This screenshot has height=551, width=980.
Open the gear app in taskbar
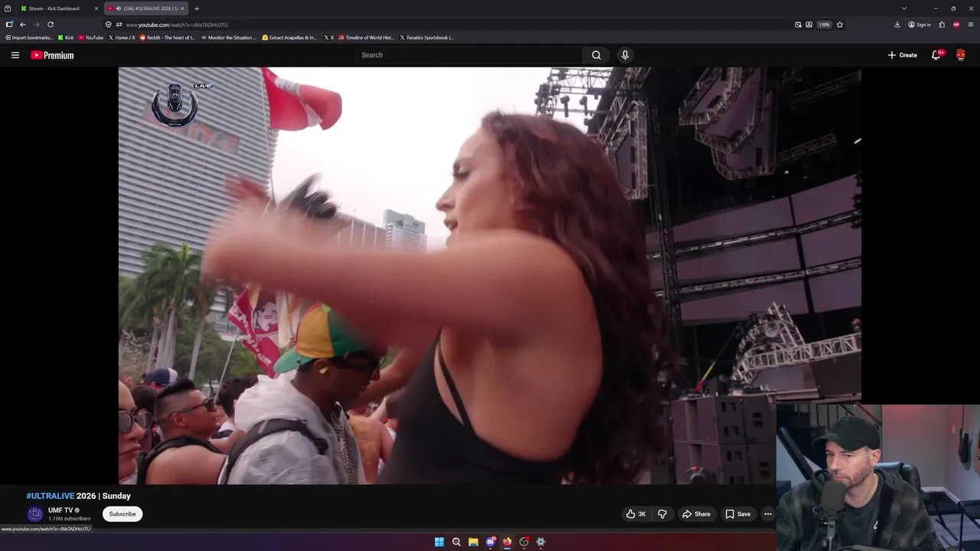541,542
